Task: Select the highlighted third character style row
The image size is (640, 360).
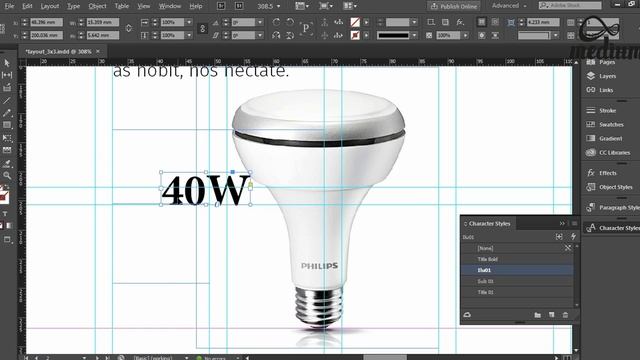Action: (517, 270)
